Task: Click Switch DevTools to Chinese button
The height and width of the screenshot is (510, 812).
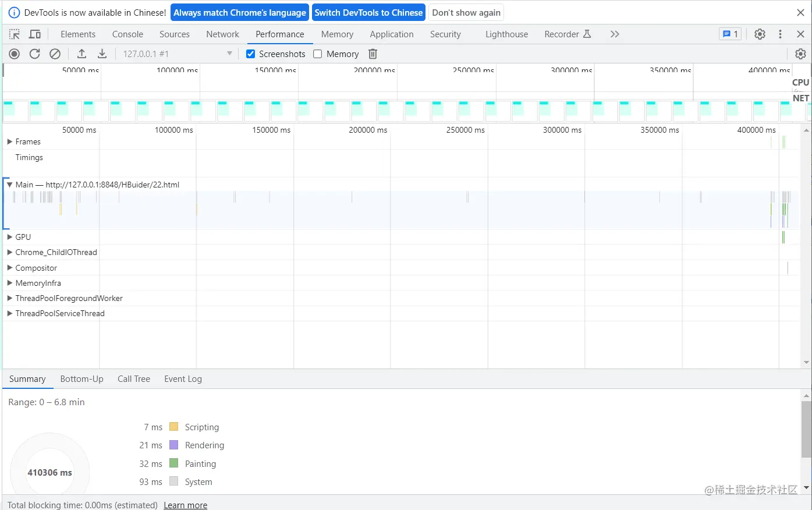Action: pyautogui.click(x=369, y=12)
